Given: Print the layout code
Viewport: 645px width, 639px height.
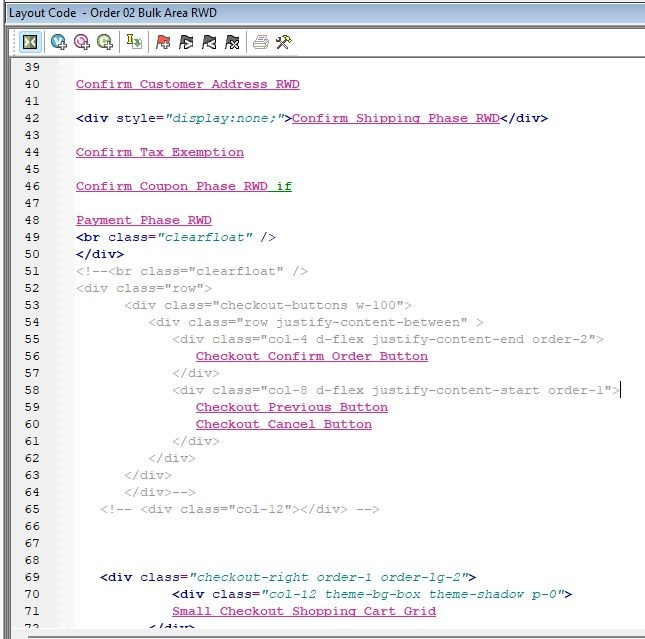Looking at the screenshot, I should click(260, 42).
